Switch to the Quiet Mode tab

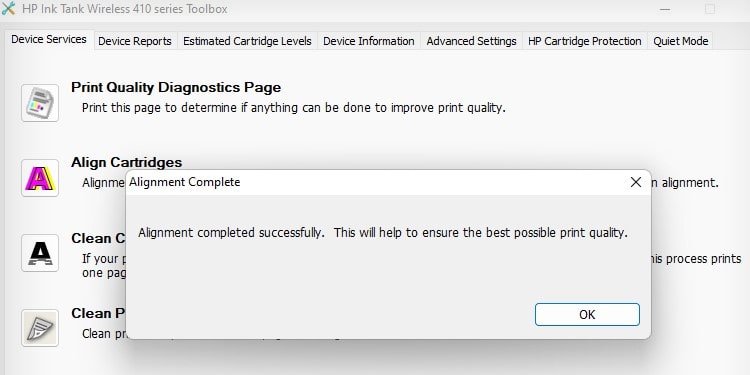click(681, 41)
